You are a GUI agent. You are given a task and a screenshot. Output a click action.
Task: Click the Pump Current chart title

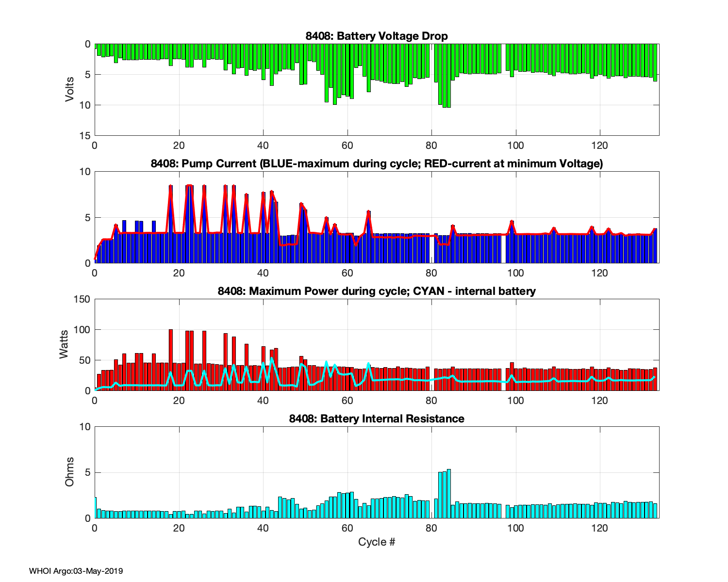pos(377,163)
